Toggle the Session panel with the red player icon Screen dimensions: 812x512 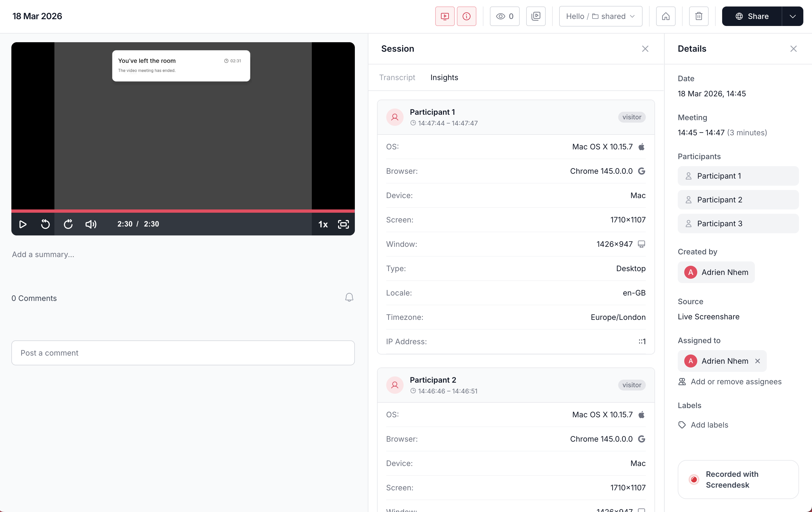[x=445, y=16]
